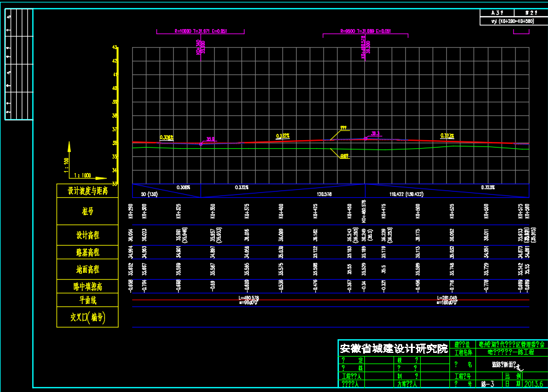Image resolution: width=548 pixels, height=392 pixels.
Task: Select the 120.578 distance value in slope row
Action: tap(325, 194)
